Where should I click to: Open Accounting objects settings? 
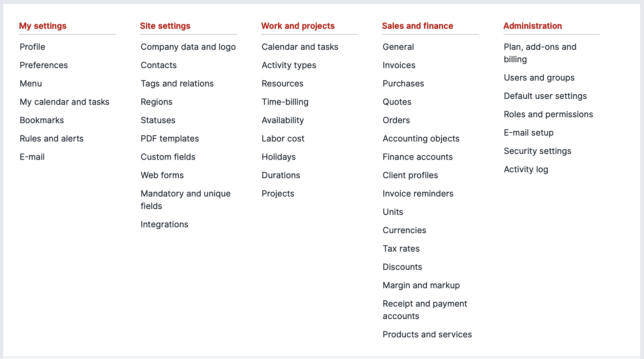pos(421,139)
